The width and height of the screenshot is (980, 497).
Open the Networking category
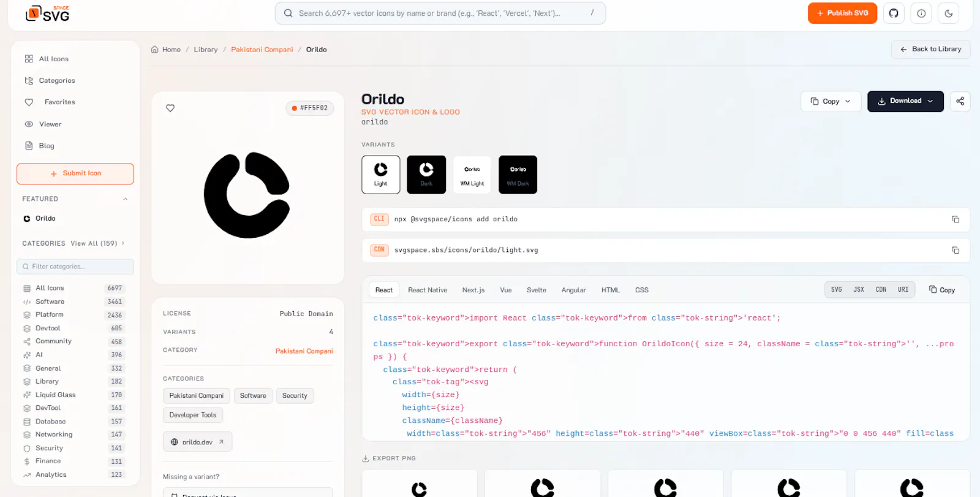point(73,434)
